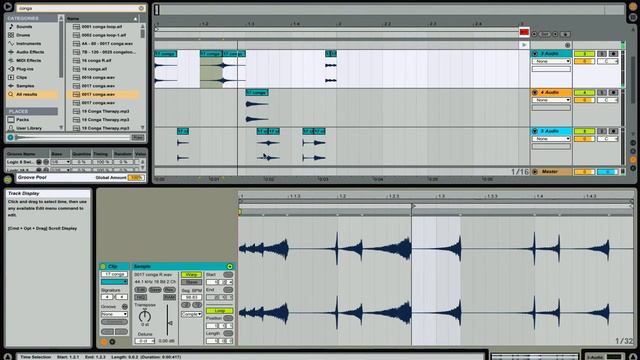Open the Base dropdown of Logic 8 Swing groove
Image resolution: width=640 pixels, height=360 pixels.
click(60, 162)
